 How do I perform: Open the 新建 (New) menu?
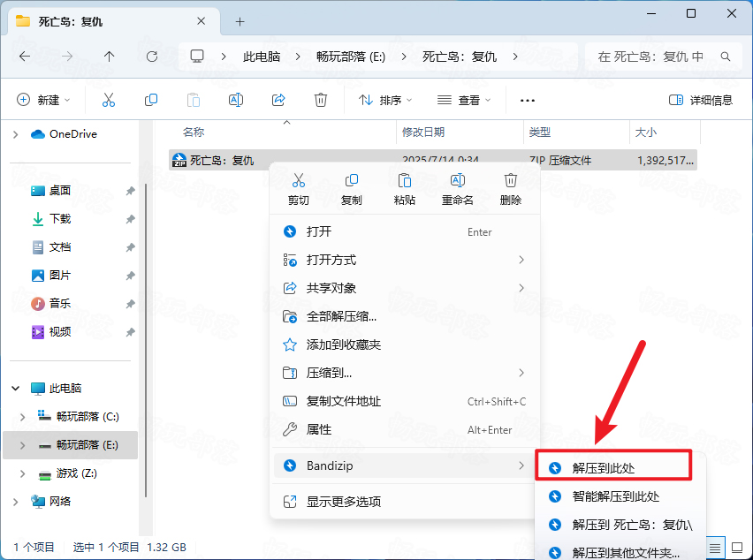(43, 100)
